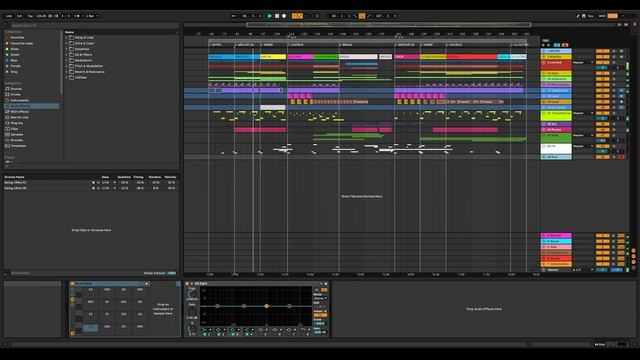The height and width of the screenshot is (360, 640).
Task: Toggle the Drum Rack device activator
Action: (x=72, y=283)
